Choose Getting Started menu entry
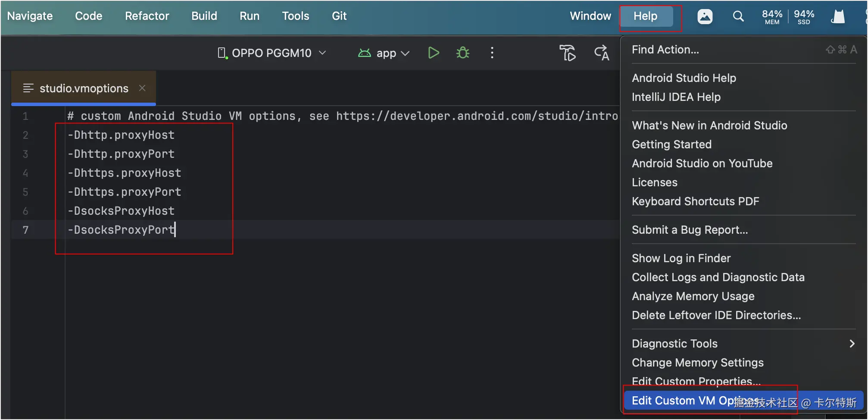Image resolution: width=868 pixels, height=420 pixels. pos(744,144)
